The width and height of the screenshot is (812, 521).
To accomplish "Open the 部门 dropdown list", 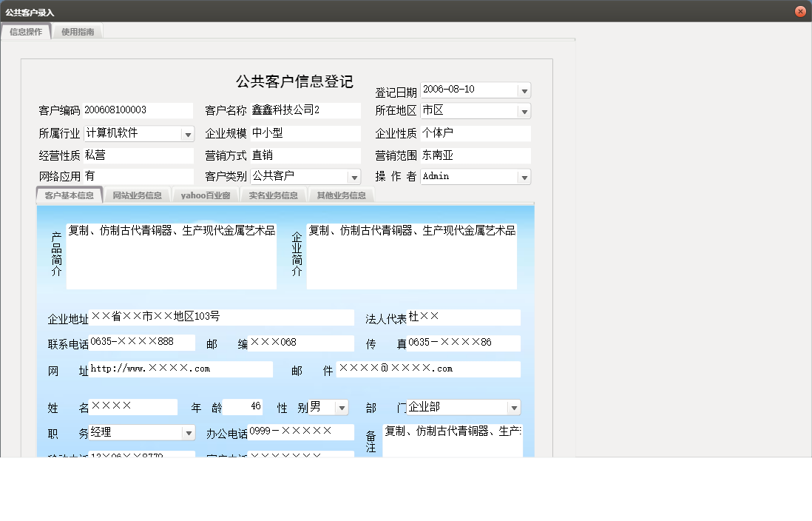I will point(513,408).
